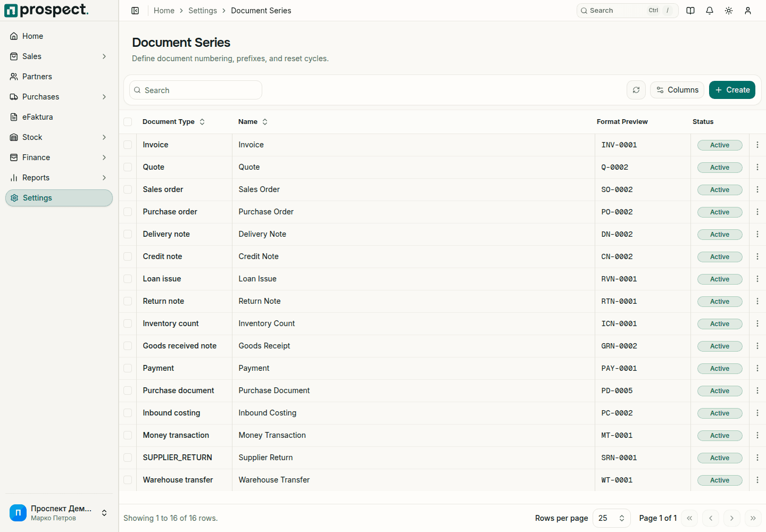
Task: Open the Columns button
Action: click(x=677, y=90)
